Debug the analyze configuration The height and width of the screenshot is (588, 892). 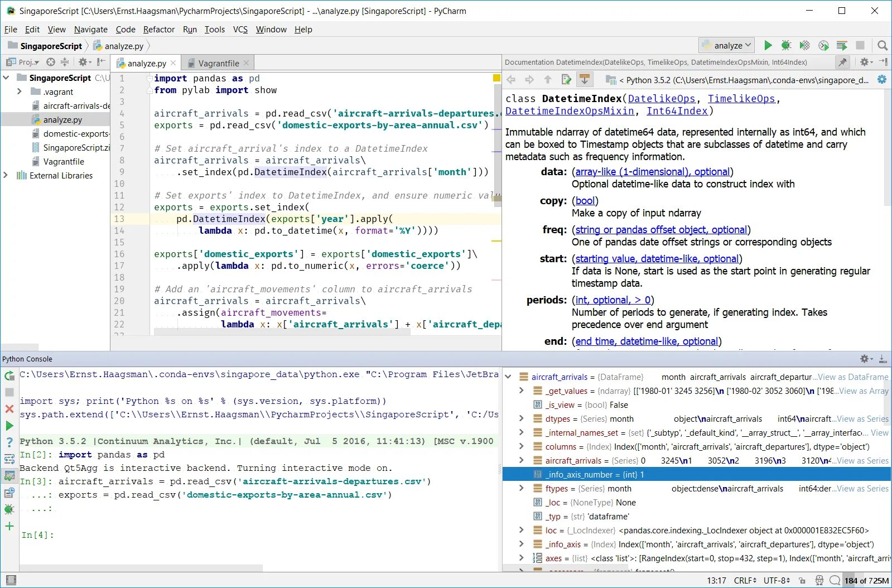786,45
